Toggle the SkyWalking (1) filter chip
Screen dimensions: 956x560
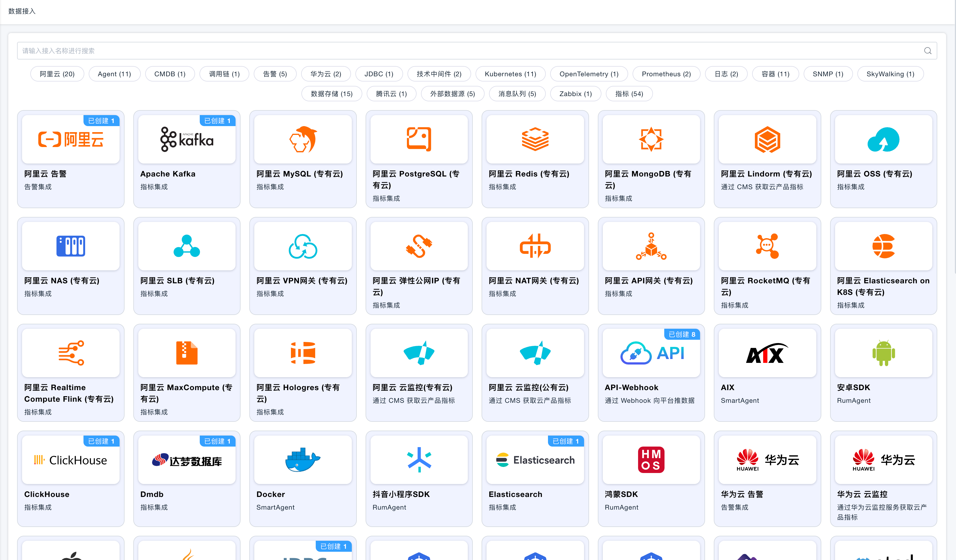pyautogui.click(x=890, y=74)
